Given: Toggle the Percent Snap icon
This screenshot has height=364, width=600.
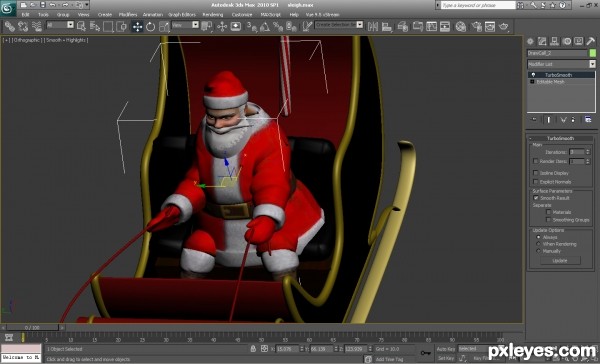Looking at the screenshot, I should (278, 26).
